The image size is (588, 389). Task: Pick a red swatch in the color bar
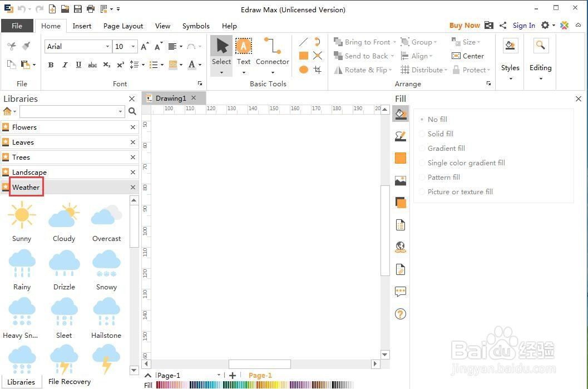coord(157,385)
